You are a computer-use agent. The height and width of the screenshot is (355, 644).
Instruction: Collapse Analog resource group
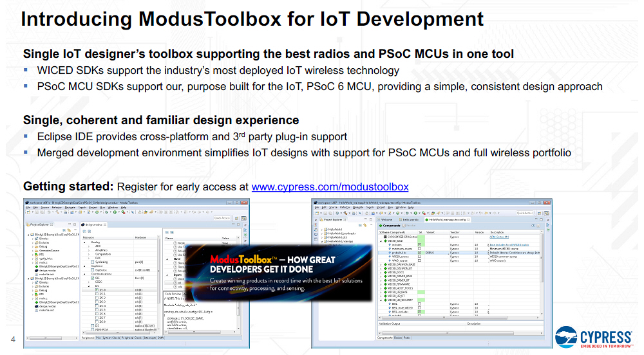pos(84,242)
